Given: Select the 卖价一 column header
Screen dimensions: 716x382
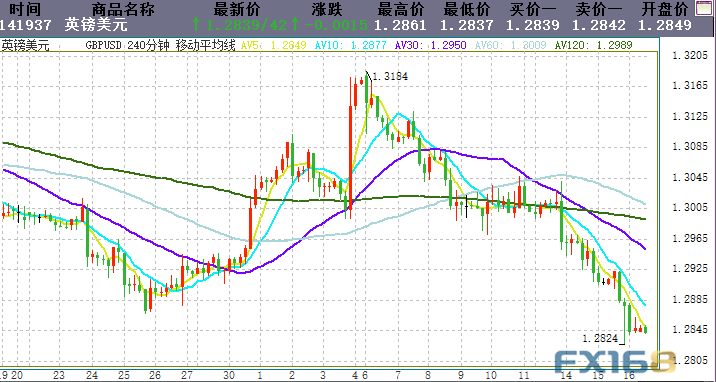Looking at the screenshot, I should pos(599,9).
